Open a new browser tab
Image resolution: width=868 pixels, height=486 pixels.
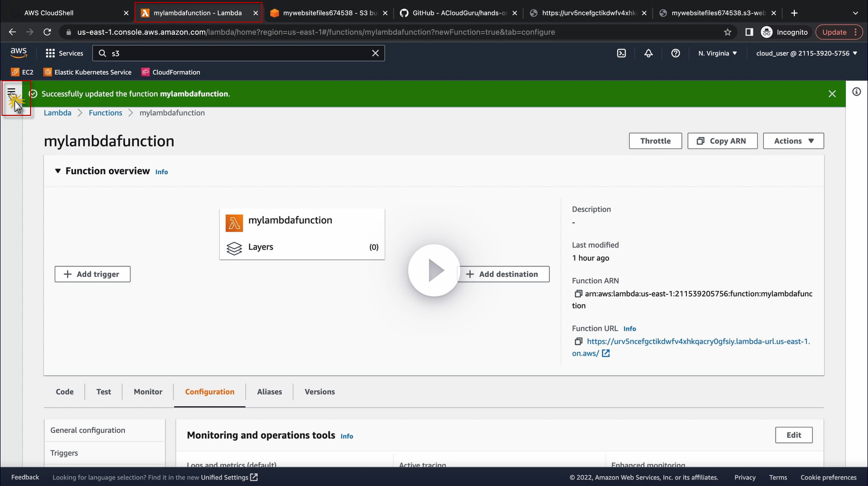pyautogui.click(x=794, y=13)
